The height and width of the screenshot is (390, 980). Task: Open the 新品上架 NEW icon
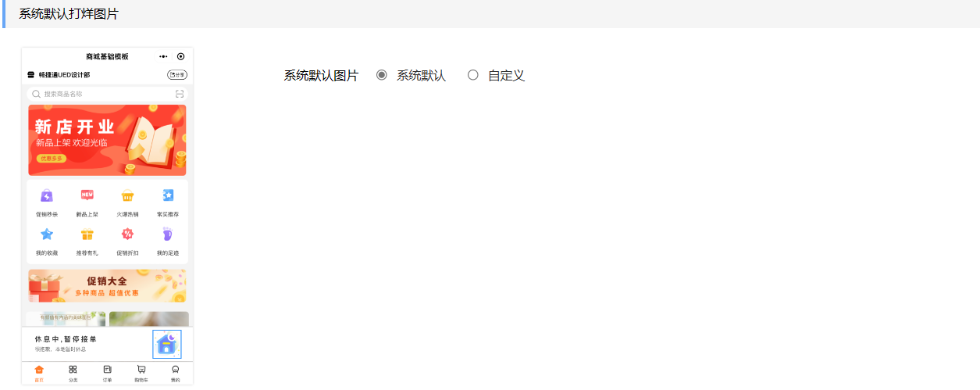(x=87, y=195)
